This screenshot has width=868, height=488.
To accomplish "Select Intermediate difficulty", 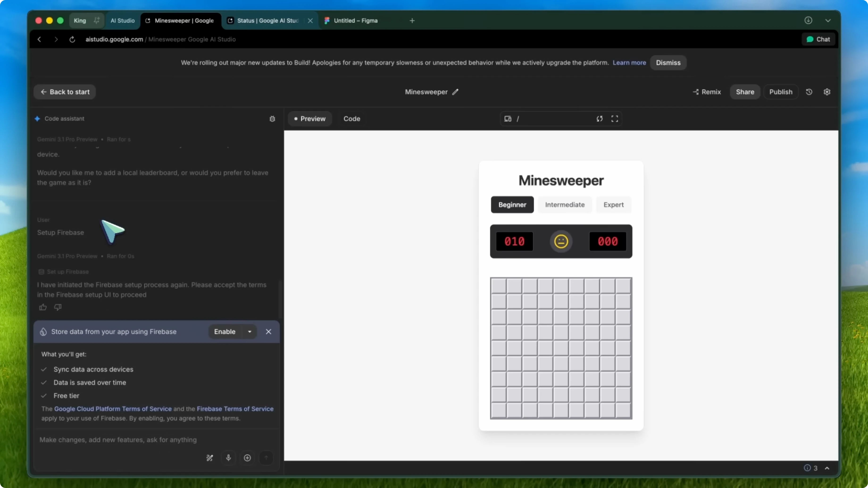I will 565,204.
